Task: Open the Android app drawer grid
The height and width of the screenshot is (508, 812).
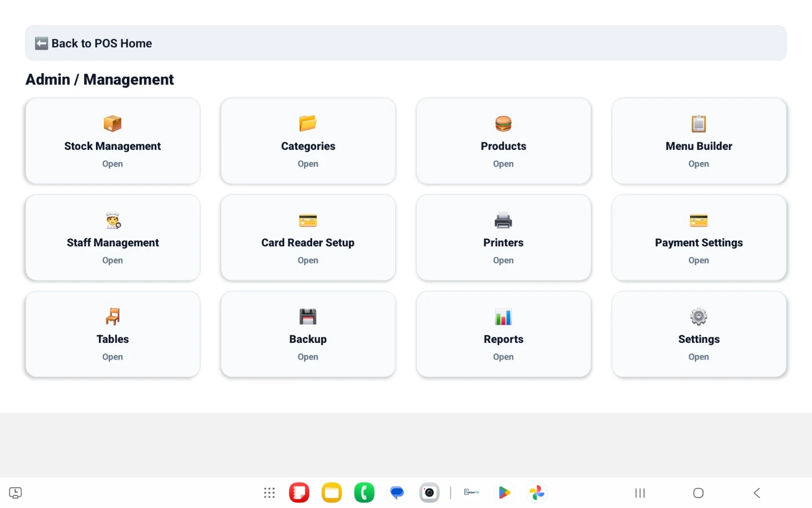Action: click(269, 493)
